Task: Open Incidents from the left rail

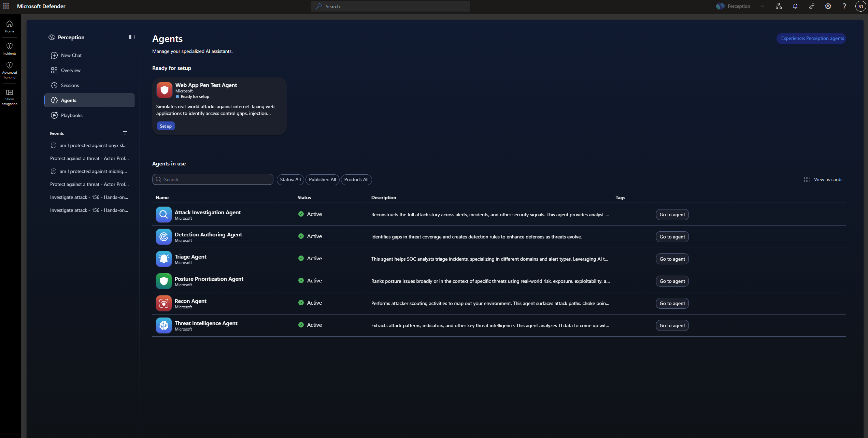Action: [10, 49]
